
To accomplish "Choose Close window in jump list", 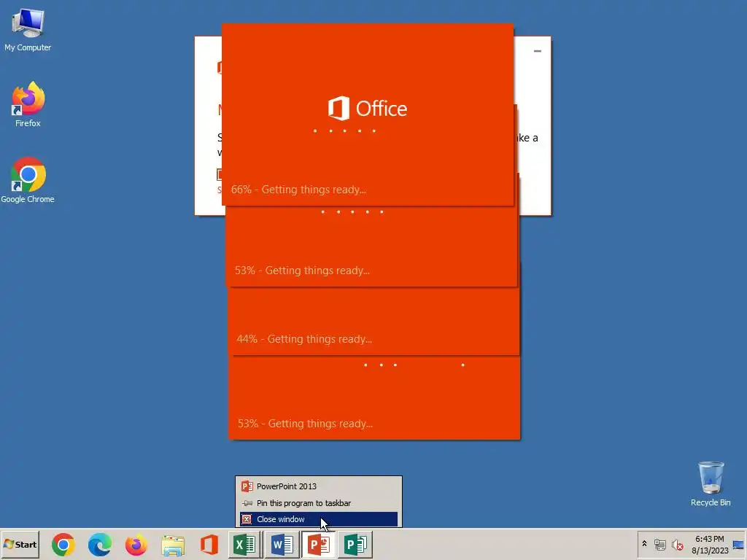I will tap(318, 519).
